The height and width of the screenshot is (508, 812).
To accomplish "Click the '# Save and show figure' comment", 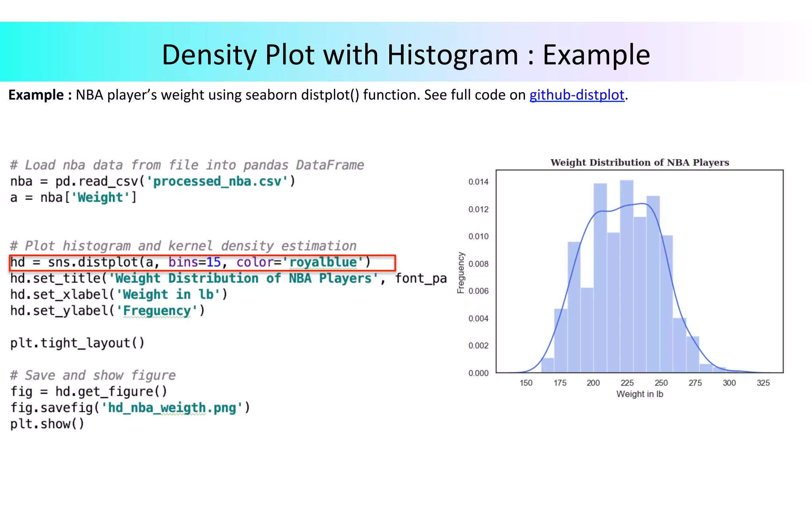I will tap(93, 375).
